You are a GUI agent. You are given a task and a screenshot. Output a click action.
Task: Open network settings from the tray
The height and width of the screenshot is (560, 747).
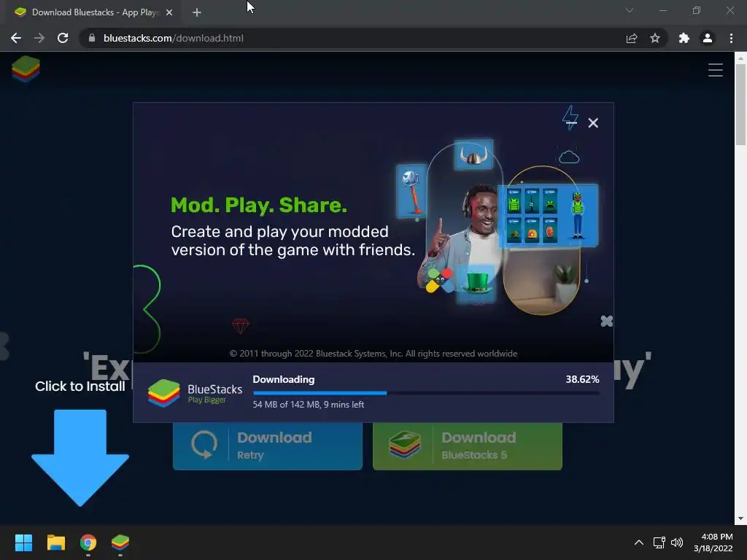659,542
